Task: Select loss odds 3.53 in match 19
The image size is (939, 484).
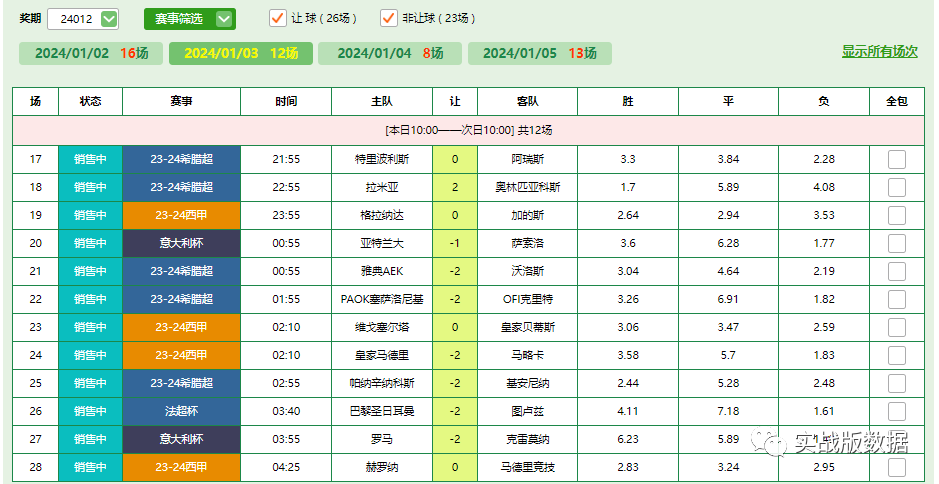Action: coord(824,215)
